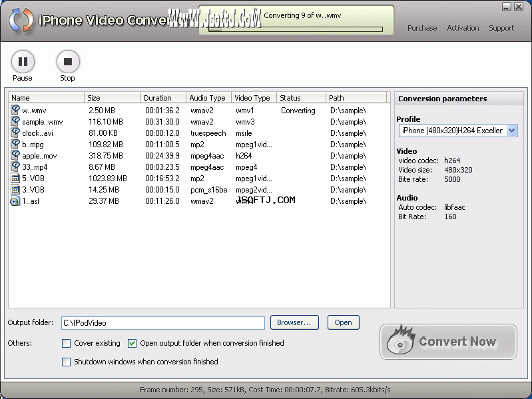Select the w..wmv file icon
Screen dimensions: 532x399
click(x=15, y=110)
